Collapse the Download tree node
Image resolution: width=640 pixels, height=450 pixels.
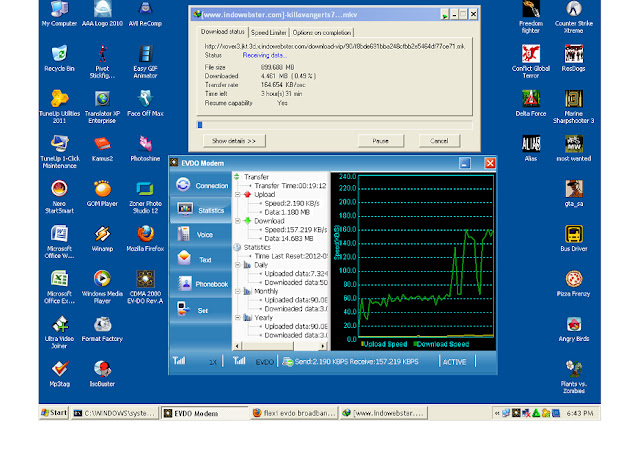pyautogui.click(x=238, y=221)
